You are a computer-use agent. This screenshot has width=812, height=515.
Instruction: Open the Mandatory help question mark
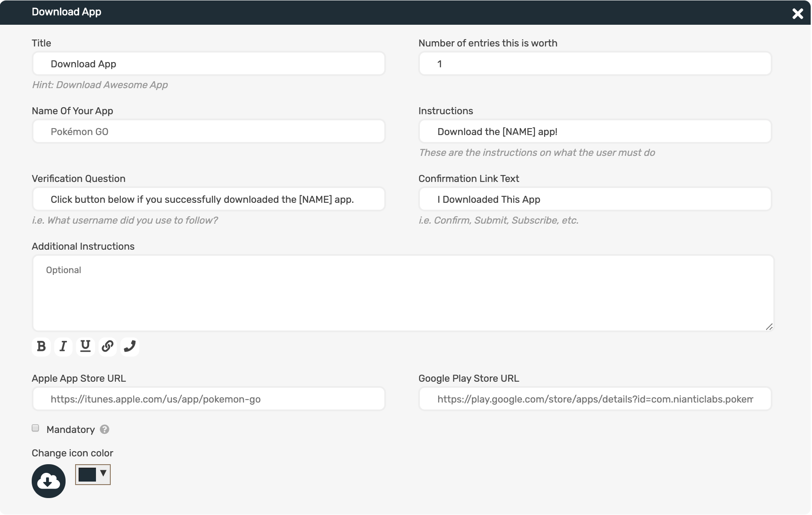[x=105, y=429]
